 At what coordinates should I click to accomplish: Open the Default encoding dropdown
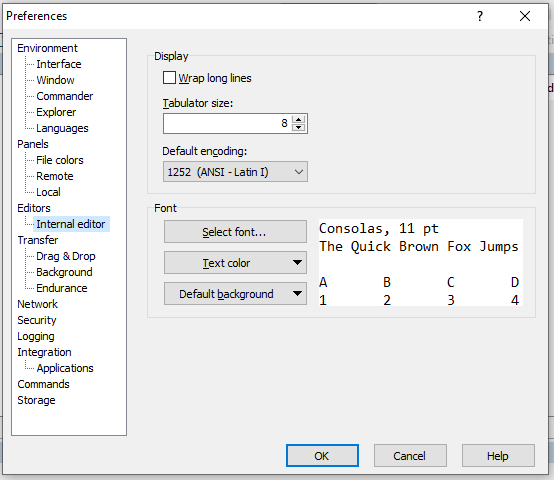tap(235, 172)
